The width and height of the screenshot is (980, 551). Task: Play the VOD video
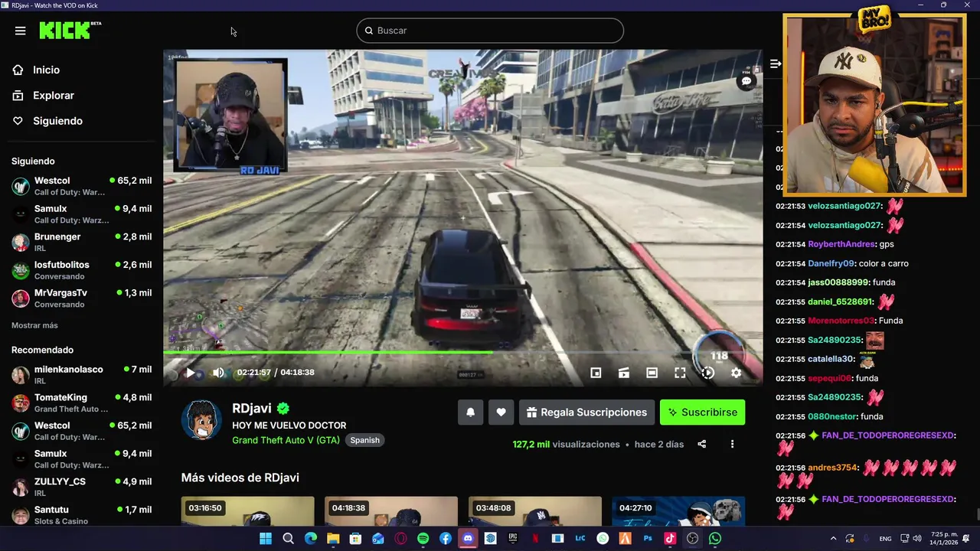(190, 373)
